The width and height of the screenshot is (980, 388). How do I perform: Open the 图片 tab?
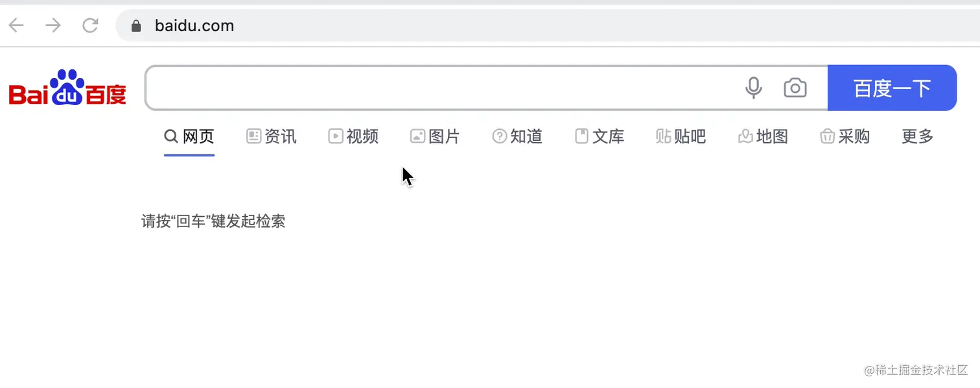click(x=435, y=136)
